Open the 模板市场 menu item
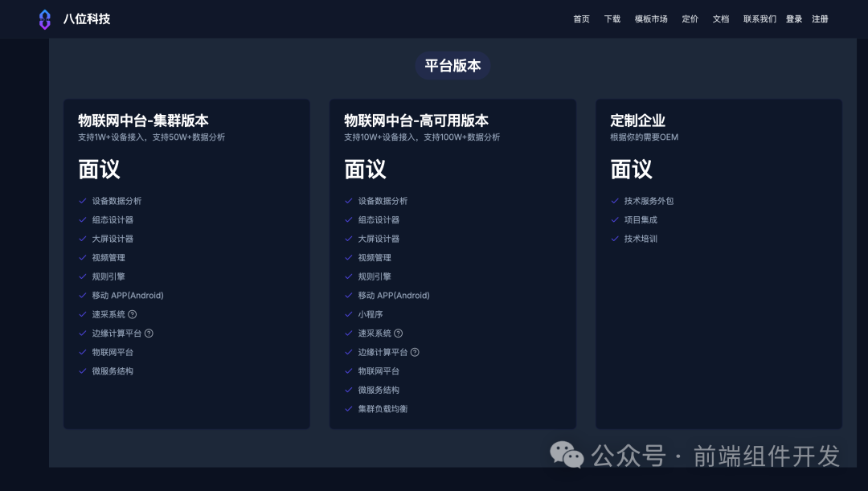 point(651,18)
